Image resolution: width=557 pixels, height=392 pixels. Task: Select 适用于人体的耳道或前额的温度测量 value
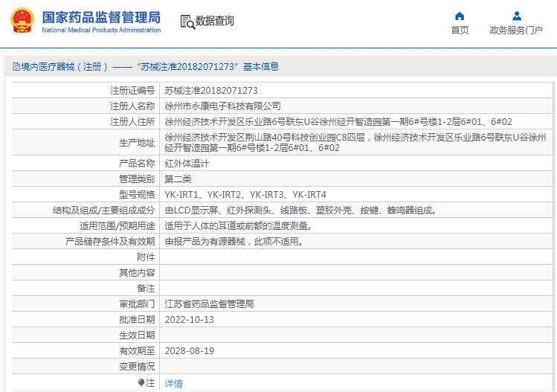(239, 226)
